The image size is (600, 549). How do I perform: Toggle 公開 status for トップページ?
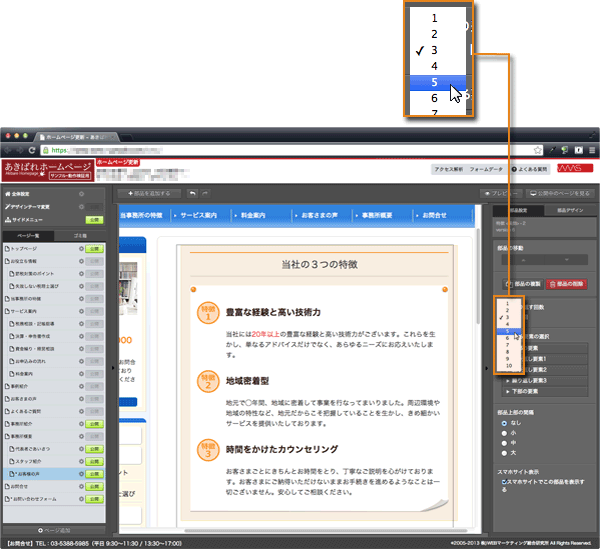point(94,249)
